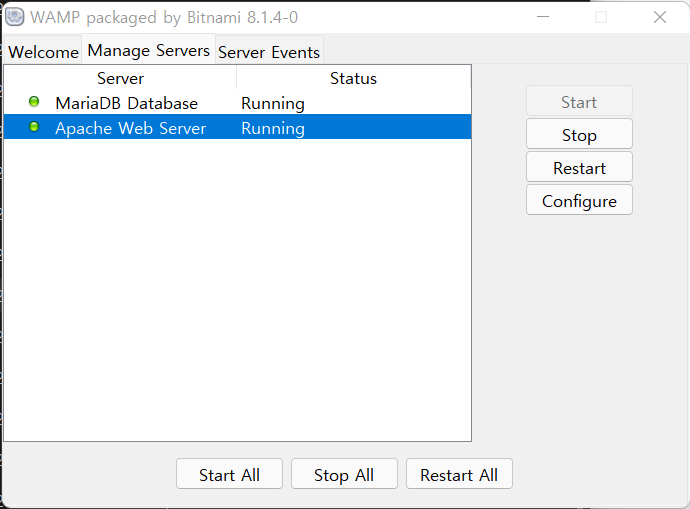Restart the selected server

pos(579,168)
